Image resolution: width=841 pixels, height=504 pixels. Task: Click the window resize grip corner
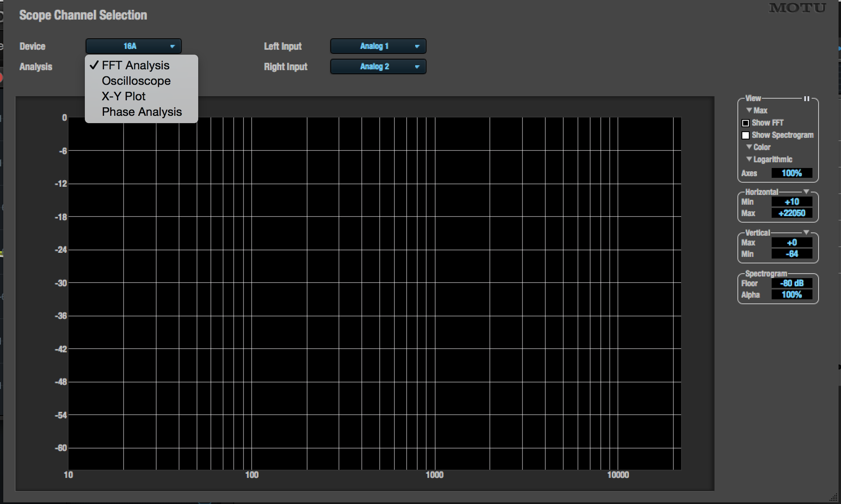[834, 497]
